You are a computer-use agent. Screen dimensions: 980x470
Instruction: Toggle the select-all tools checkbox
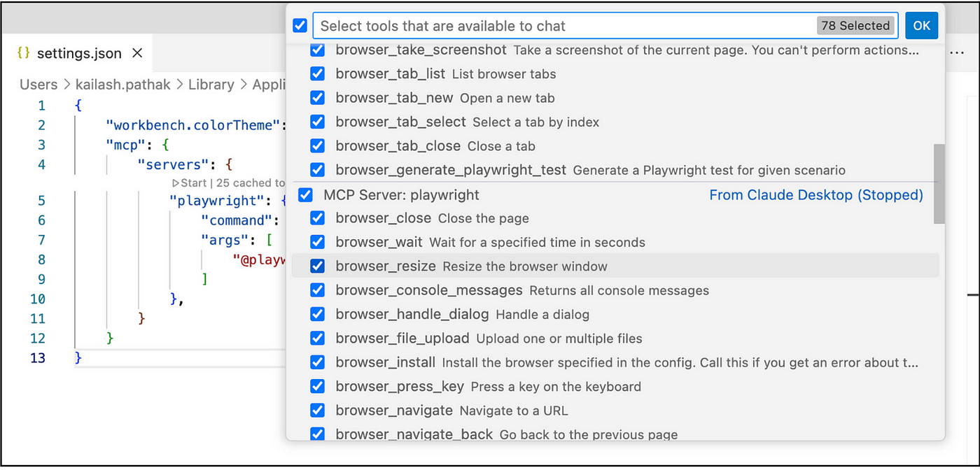300,26
